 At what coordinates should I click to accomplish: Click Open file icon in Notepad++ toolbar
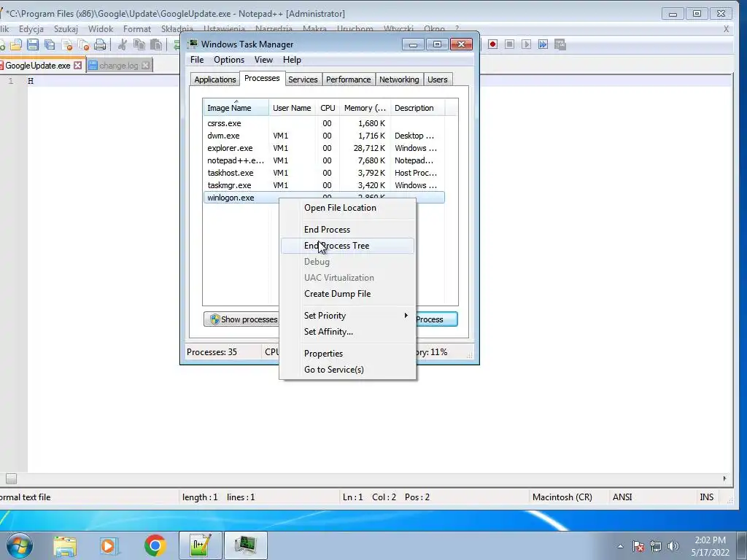tap(16, 44)
